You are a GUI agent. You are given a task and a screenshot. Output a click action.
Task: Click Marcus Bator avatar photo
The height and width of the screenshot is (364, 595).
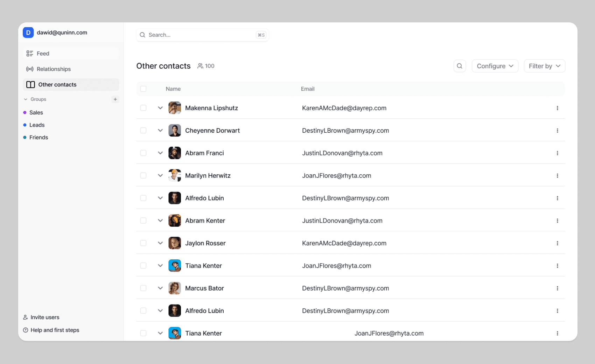tap(175, 288)
